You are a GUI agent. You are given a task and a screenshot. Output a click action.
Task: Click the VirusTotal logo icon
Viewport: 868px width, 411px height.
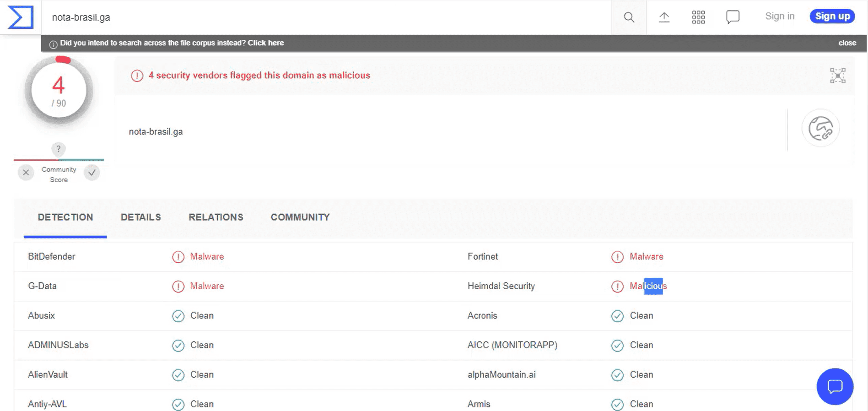(21, 17)
